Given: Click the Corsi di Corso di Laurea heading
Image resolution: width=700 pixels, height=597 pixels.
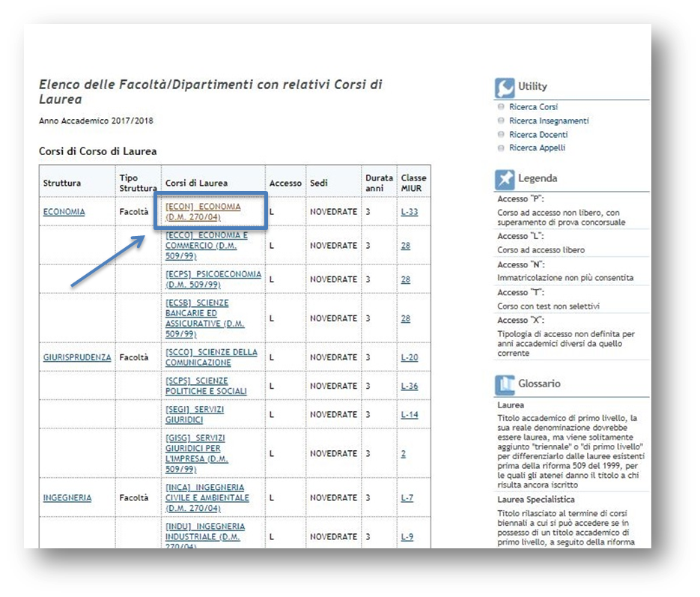Looking at the screenshot, I should pos(98,151).
